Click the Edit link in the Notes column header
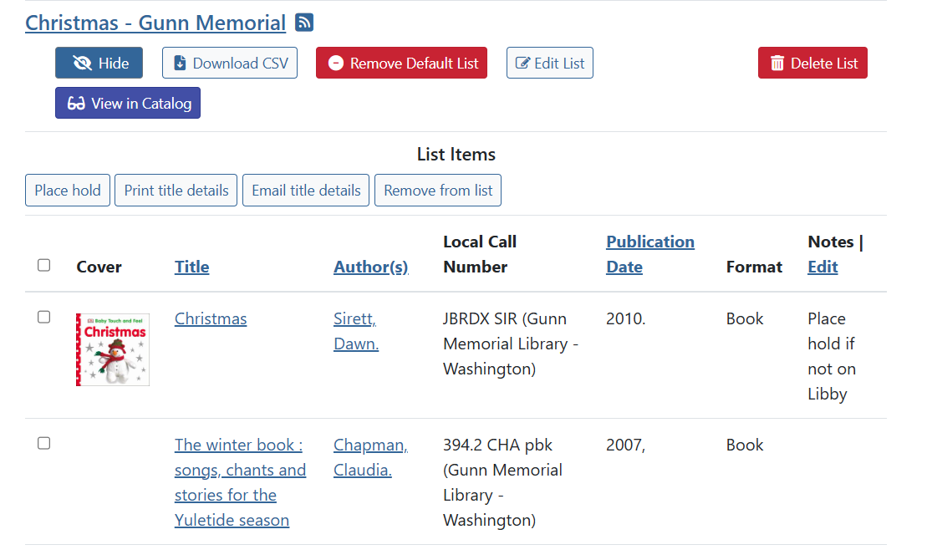This screenshot has width=937, height=560. click(x=822, y=266)
